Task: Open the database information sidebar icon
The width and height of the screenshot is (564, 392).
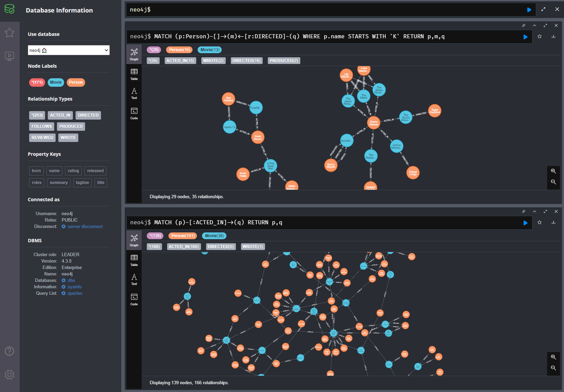Action: [x=9, y=9]
